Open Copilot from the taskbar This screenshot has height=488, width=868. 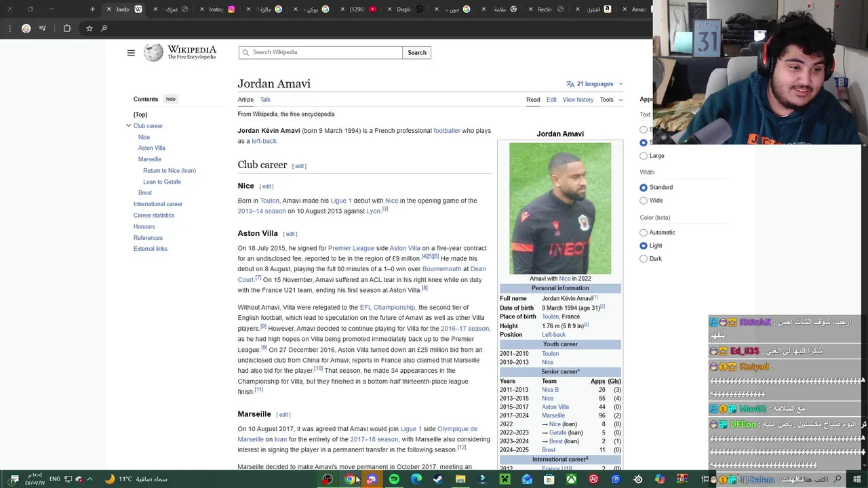[660, 479]
